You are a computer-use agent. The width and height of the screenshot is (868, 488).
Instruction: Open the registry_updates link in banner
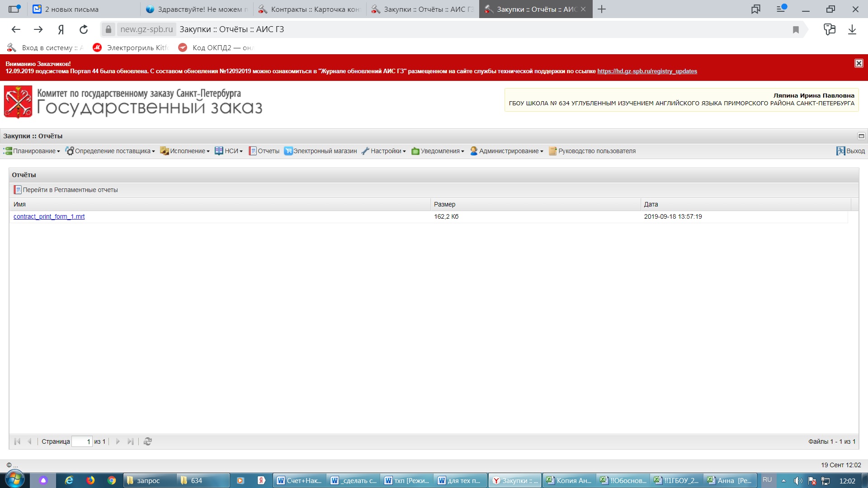click(x=647, y=71)
